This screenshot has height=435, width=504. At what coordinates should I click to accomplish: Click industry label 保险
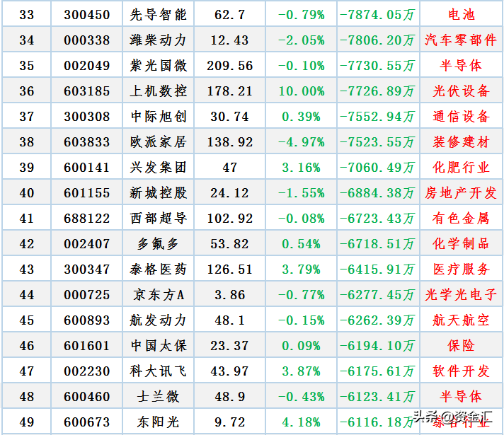pyautogui.click(x=462, y=346)
